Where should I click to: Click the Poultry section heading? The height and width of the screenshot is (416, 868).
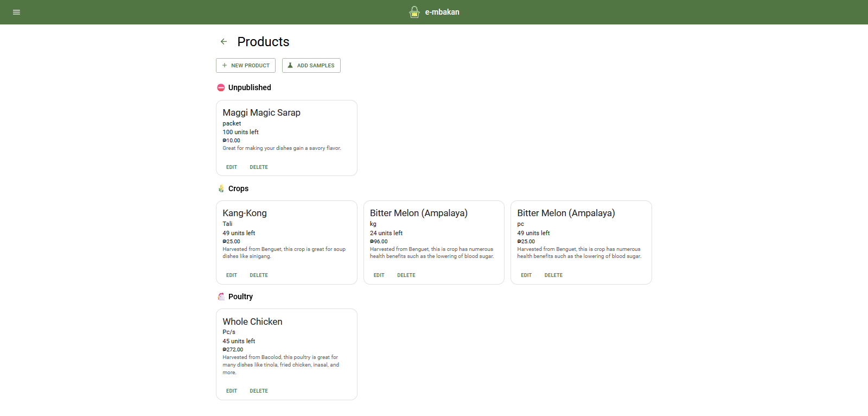[x=240, y=297]
